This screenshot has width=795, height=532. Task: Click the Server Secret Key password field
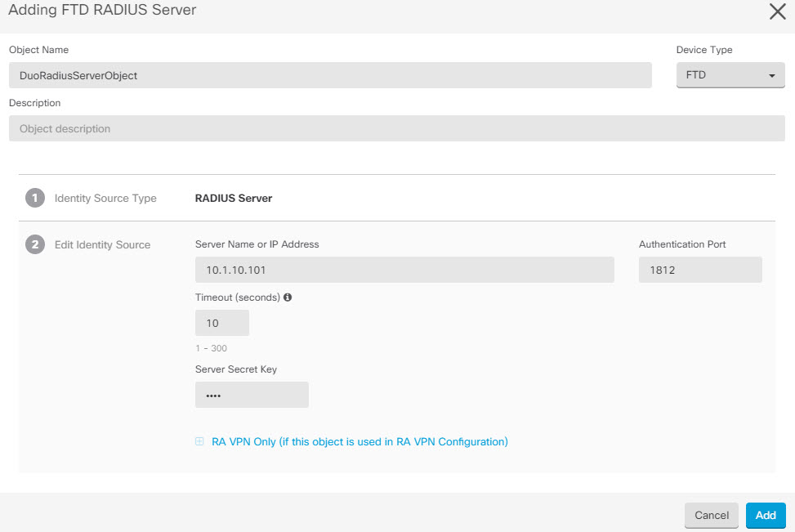point(252,395)
